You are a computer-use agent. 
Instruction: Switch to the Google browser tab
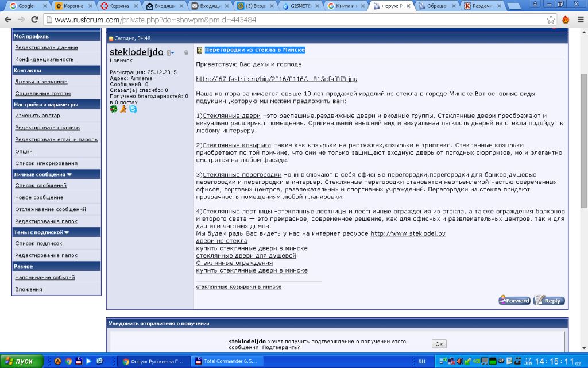[26, 6]
